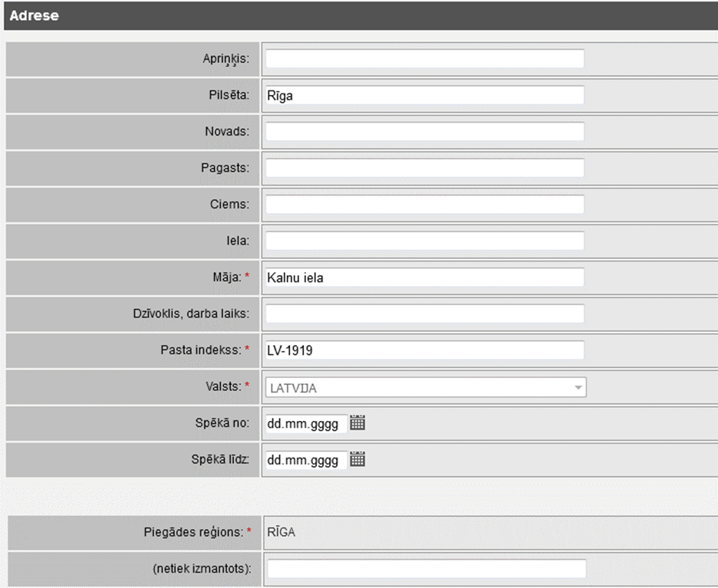Click the Spēkā līdz date text box
This screenshot has width=718, height=588.
point(305,460)
